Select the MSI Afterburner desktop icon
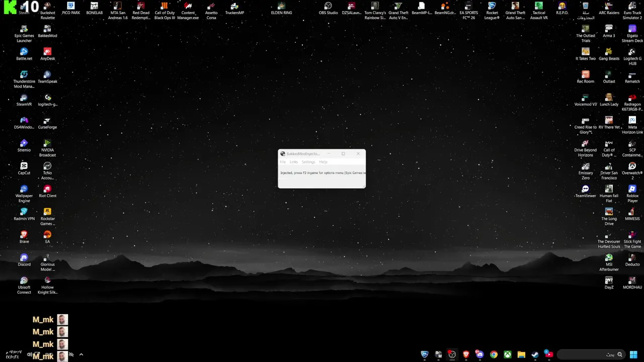644x362 pixels. pos(609,262)
